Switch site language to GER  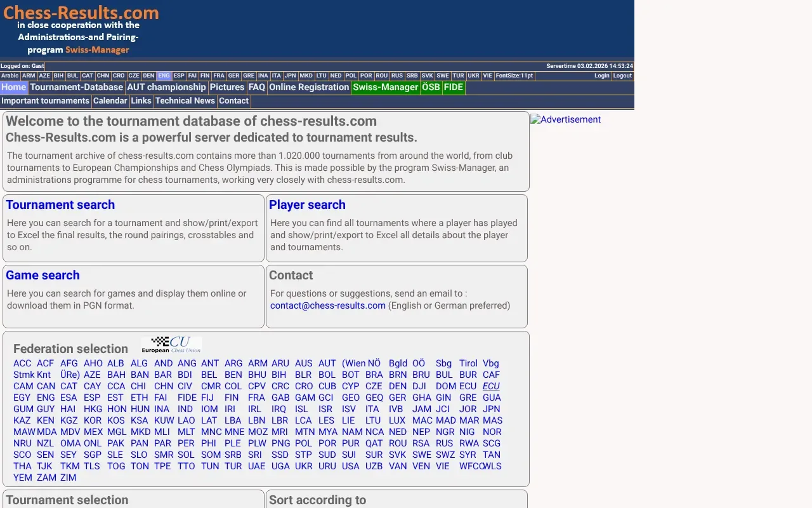(x=233, y=76)
